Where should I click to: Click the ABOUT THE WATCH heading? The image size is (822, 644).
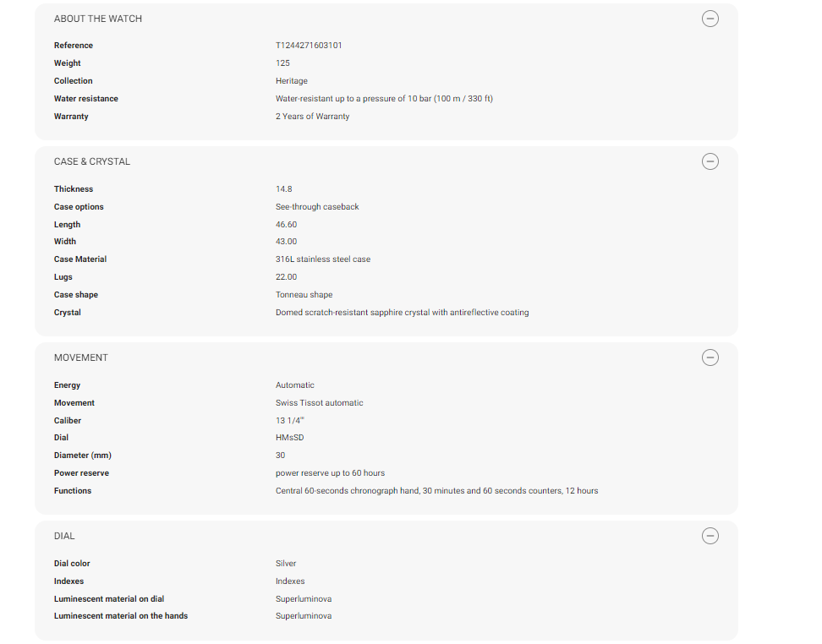tap(98, 19)
